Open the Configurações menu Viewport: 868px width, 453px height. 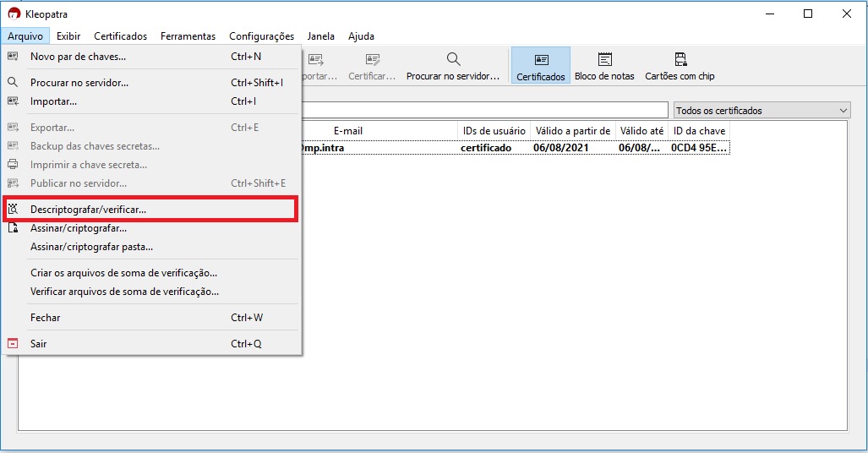tap(262, 36)
